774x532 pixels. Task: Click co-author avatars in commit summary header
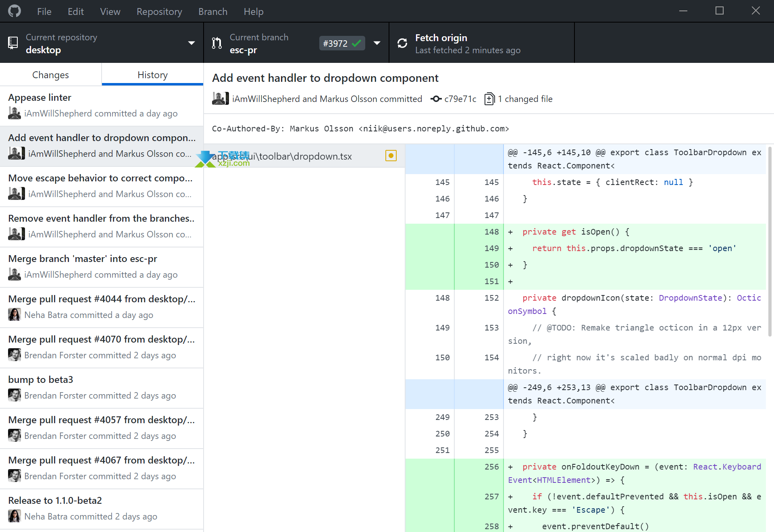[221, 99]
